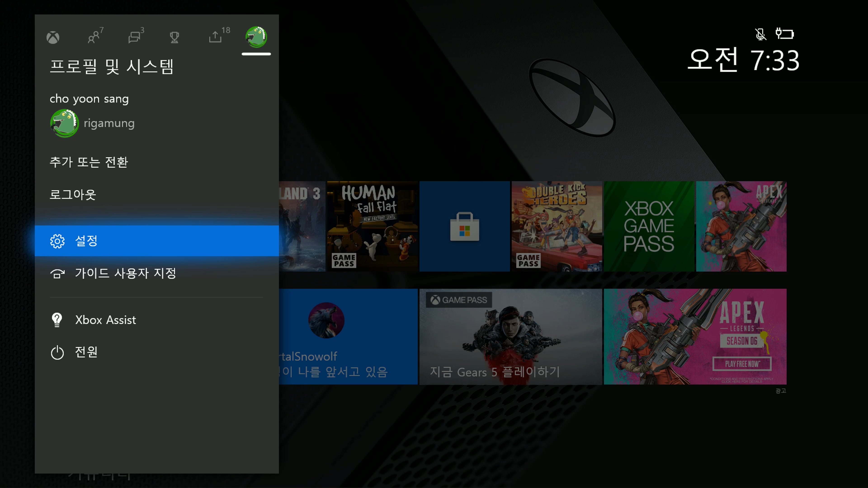Click the PLAY FREE NOW button

[742, 364]
